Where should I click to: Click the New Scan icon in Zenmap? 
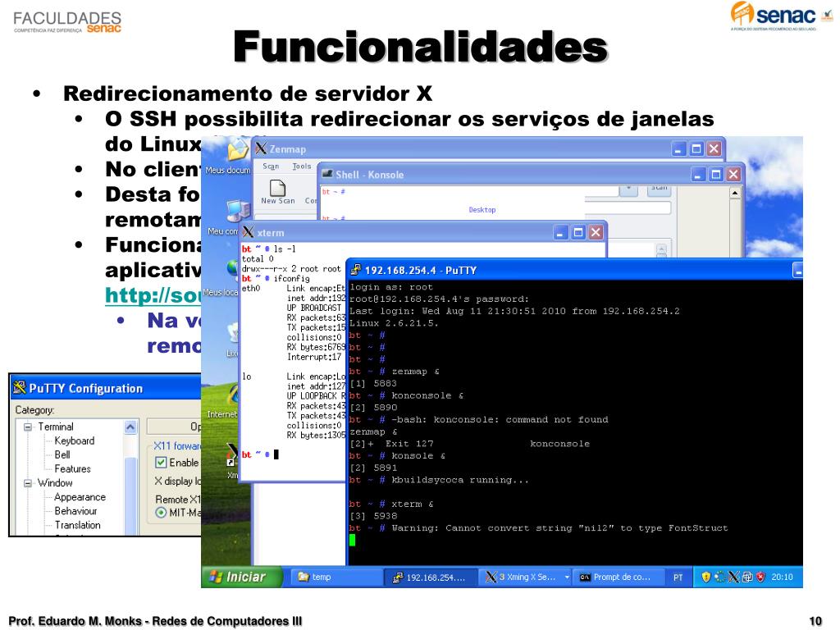[x=277, y=189]
